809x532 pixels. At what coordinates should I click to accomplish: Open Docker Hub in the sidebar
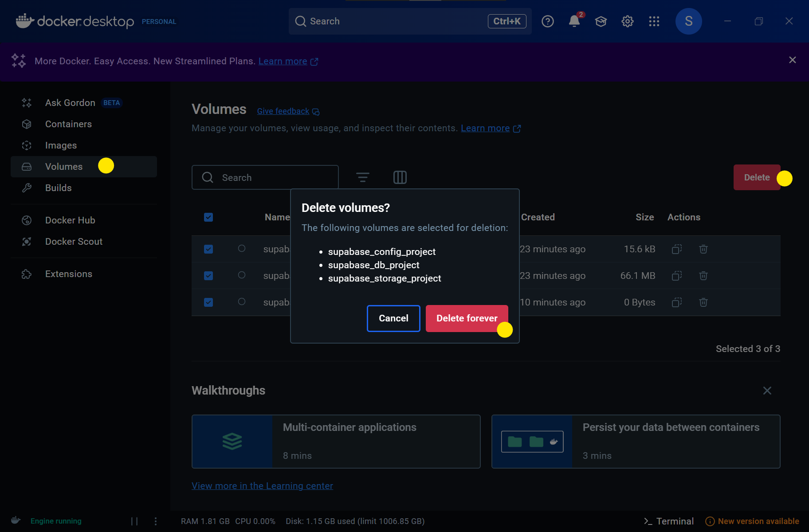click(84, 220)
